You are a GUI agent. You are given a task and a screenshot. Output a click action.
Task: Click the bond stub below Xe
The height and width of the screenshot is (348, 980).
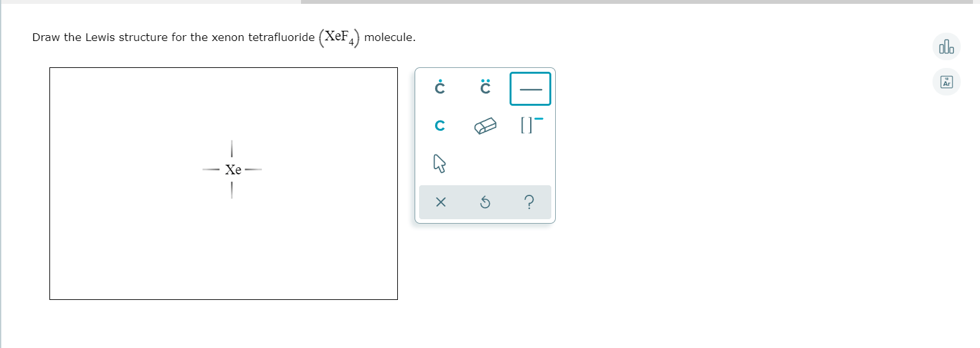click(232, 190)
